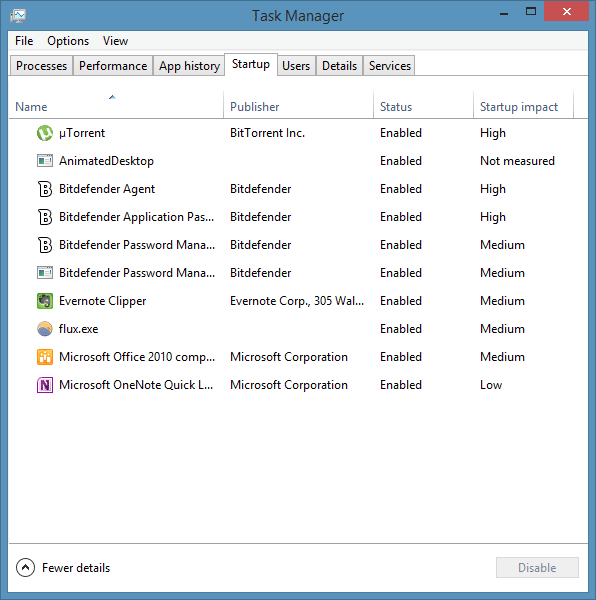
Task: Switch to the Performance tab
Action: (x=113, y=66)
